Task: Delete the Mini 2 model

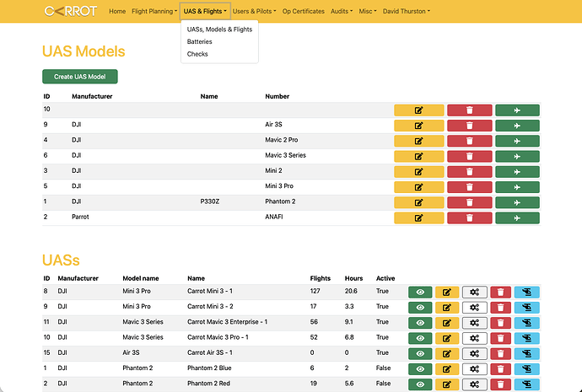Action: coord(470,172)
